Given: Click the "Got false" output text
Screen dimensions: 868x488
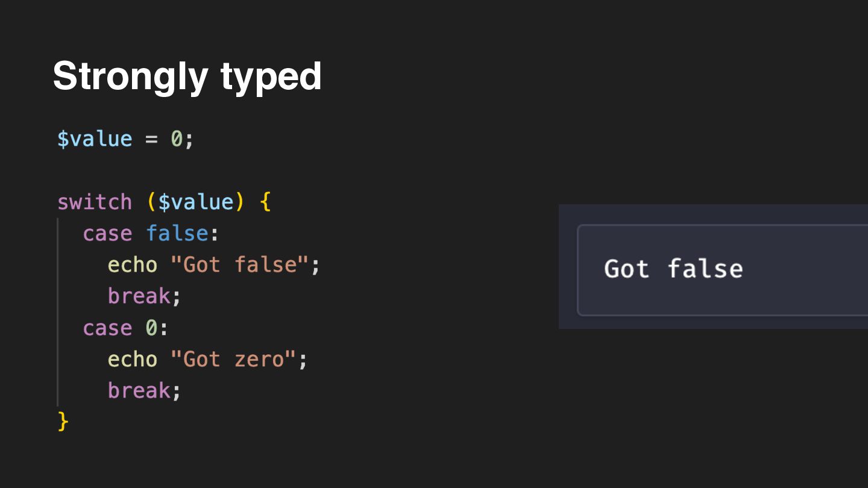Looking at the screenshot, I should (x=673, y=269).
